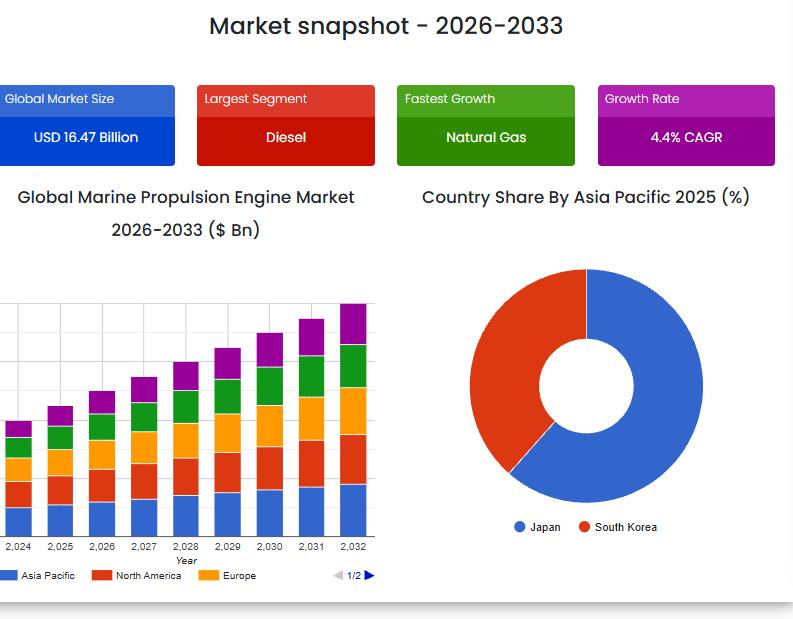The width and height of the screenshot is (793, 619).
Task: Click the previous legend page arrow
Action: pos(338,575)
